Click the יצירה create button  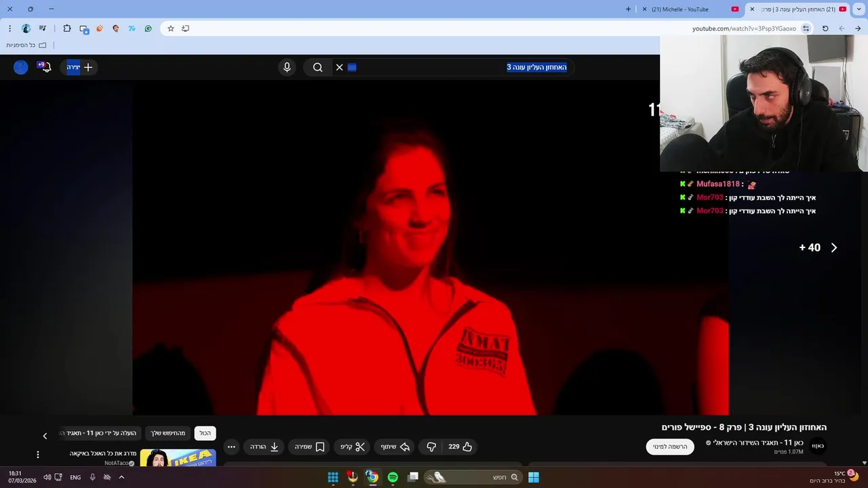click(x=79, y=67)
